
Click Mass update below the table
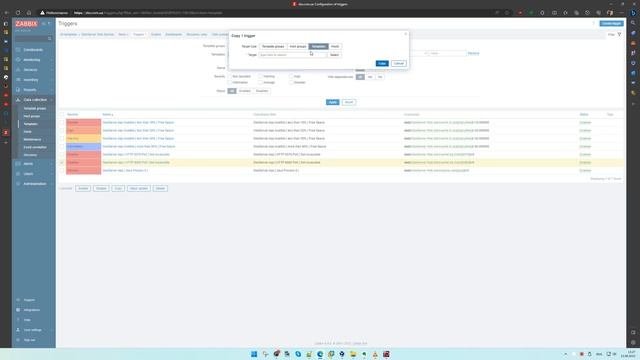click(x=139, y=189)
